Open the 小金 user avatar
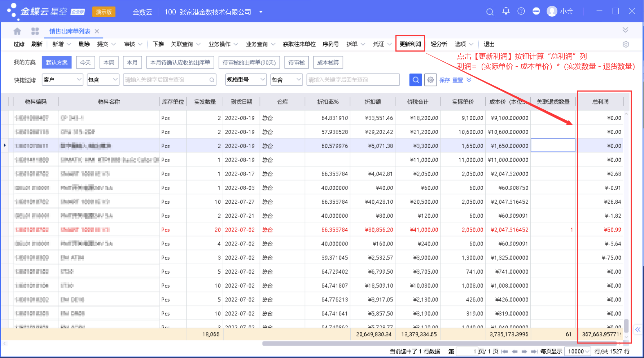Screen dimensions: 644x358 click(x=552, y=12)
